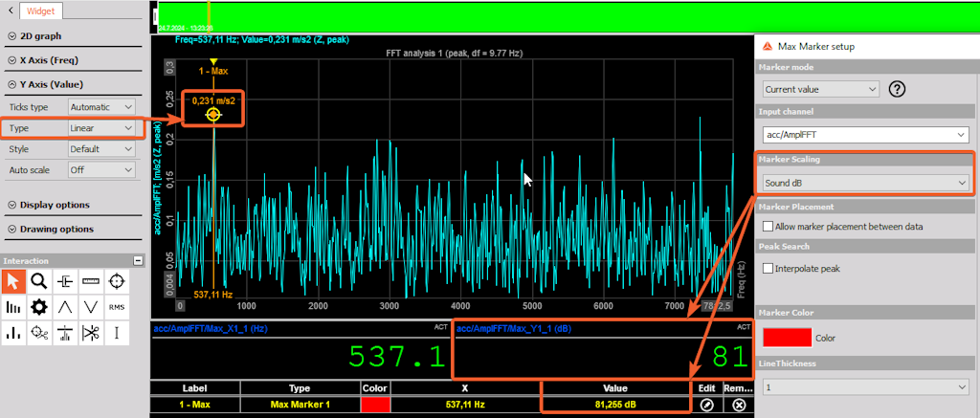Select the decreasing bars harmonic marker tool
The height and width of the screenshot is (418, 980).
pos(13,307)
